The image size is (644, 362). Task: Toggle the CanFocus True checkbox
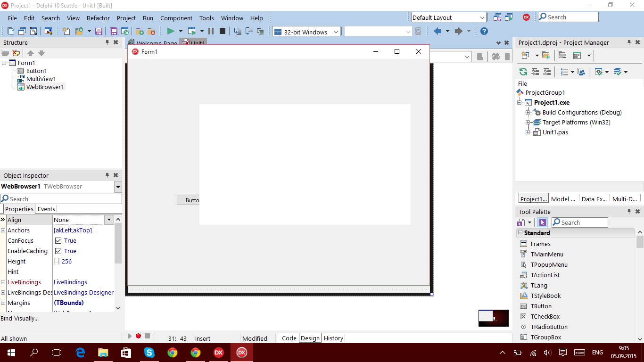[x=58, y=240]
